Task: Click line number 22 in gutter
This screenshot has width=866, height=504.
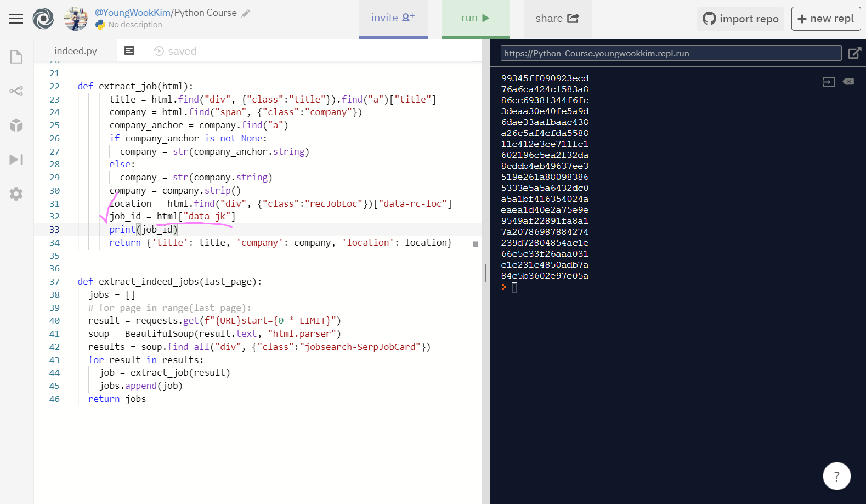Action: coord(54,86)
